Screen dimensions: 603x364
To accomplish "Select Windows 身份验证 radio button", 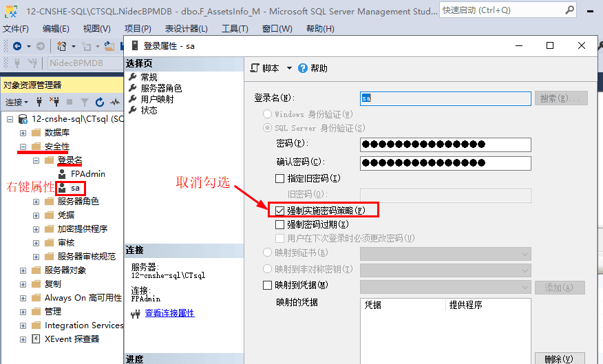I will [x=267, y=114].
